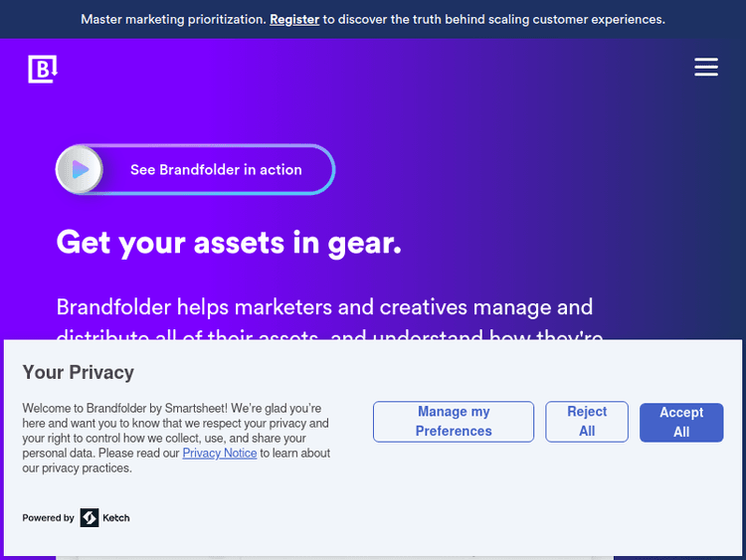Screen dimensions: 746x560
Task: Click the 'See Brandfolder in action' label
Action: tap(216, 170)
